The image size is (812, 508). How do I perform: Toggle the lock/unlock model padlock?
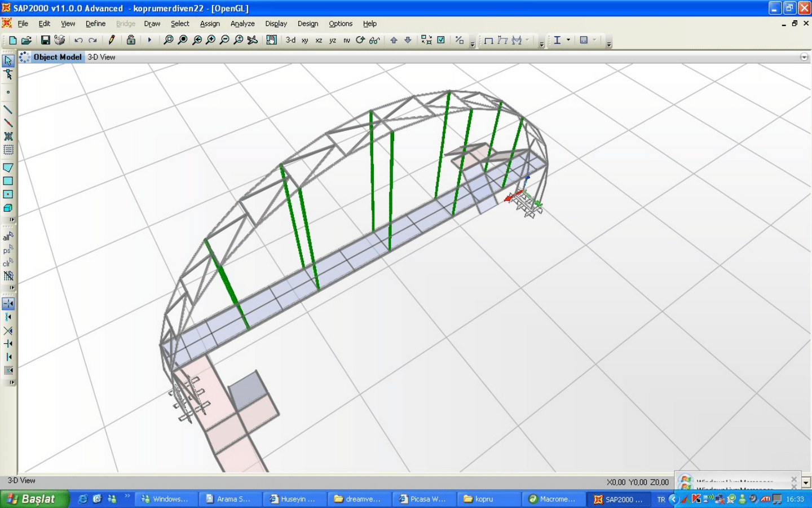tap(131, 40)
